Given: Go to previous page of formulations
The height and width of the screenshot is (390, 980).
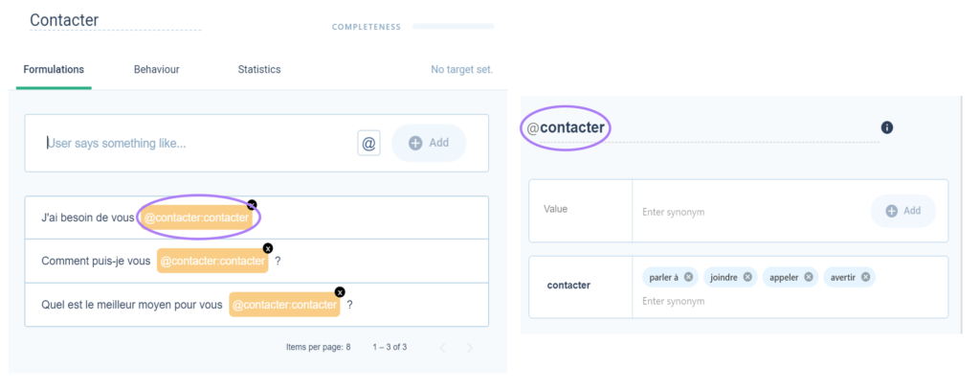Looking at the screenshot, I should [442, 348].
